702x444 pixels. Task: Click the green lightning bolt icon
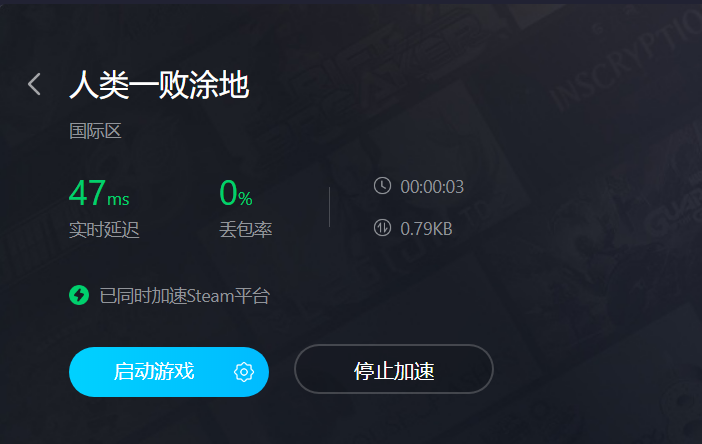tap(79, 295)
